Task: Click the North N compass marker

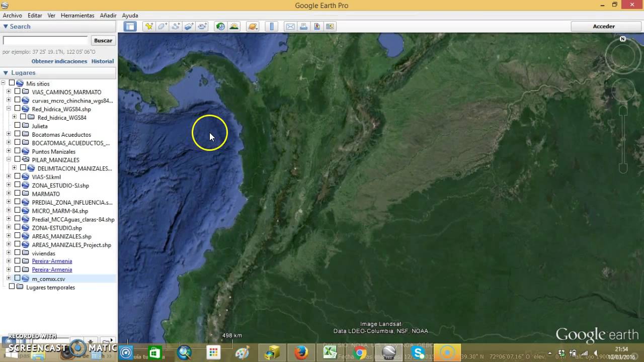Action: [x=623, y=39]
